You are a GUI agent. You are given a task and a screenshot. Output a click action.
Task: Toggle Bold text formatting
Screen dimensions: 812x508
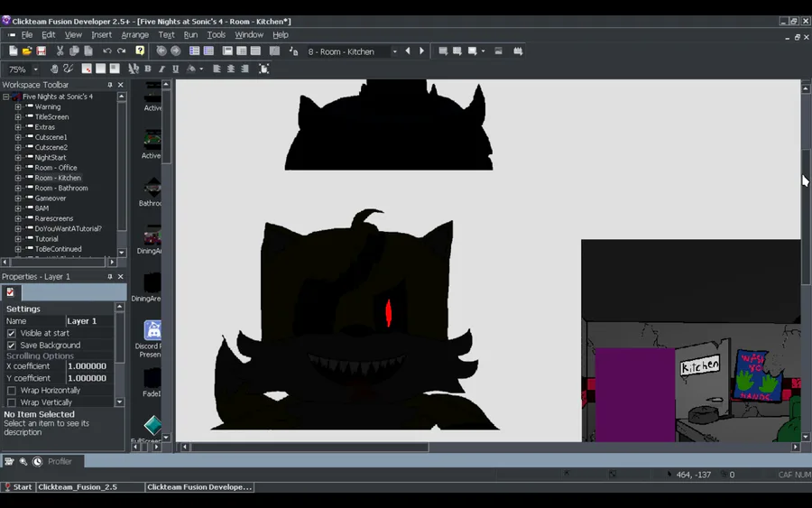pyautogui.click(x=148, y=69)
